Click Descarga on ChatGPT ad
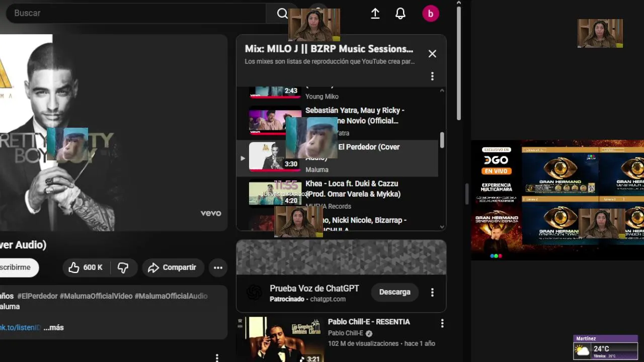 [394, 292]
